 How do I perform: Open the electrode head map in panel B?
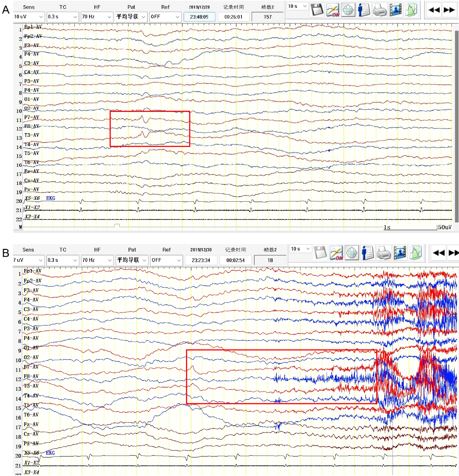coord(352,253)
